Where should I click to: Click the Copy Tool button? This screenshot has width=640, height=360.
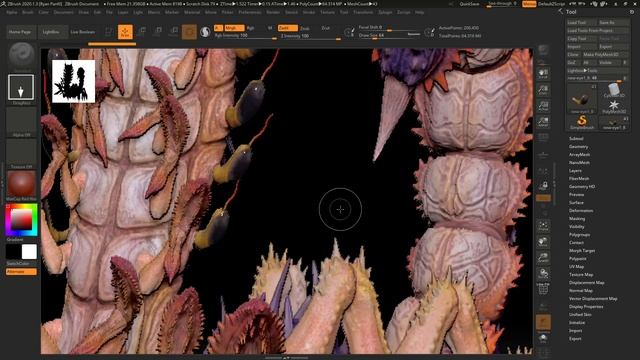click(582, 39)
